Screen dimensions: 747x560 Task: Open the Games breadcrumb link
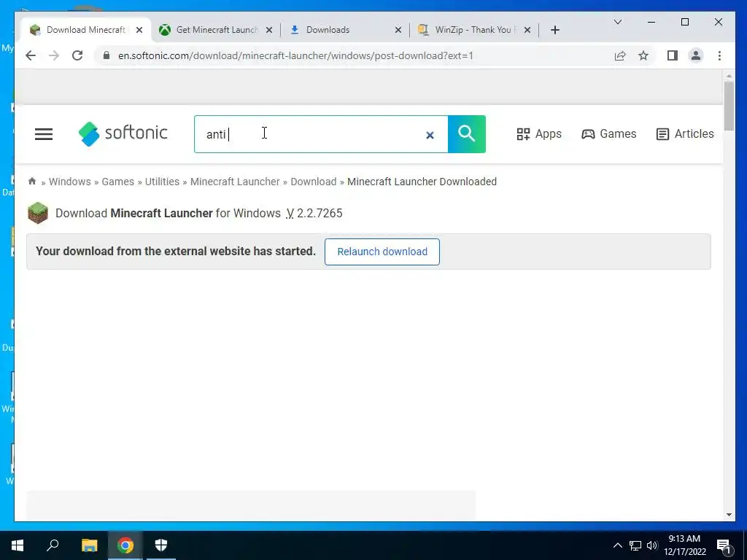tap(117, 182)
